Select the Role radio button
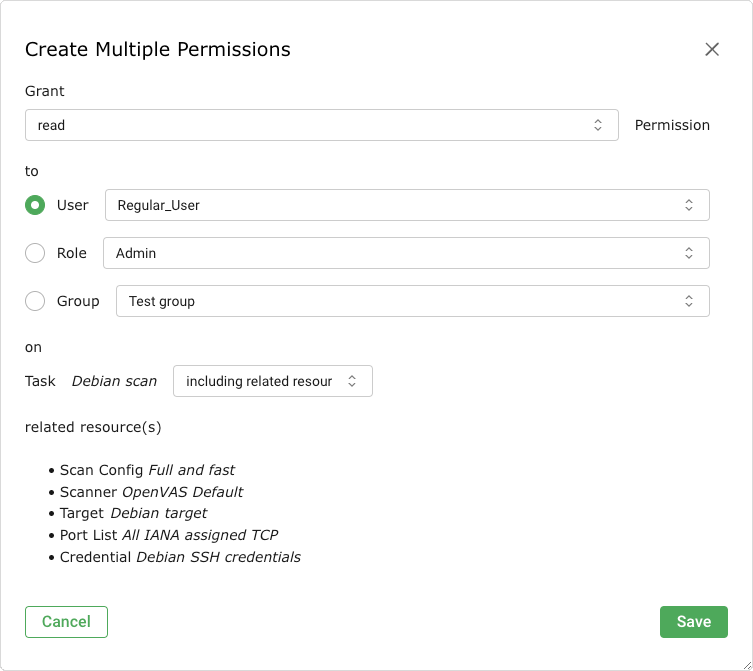This screenshot has width=753, height=671. click(35, 253)
